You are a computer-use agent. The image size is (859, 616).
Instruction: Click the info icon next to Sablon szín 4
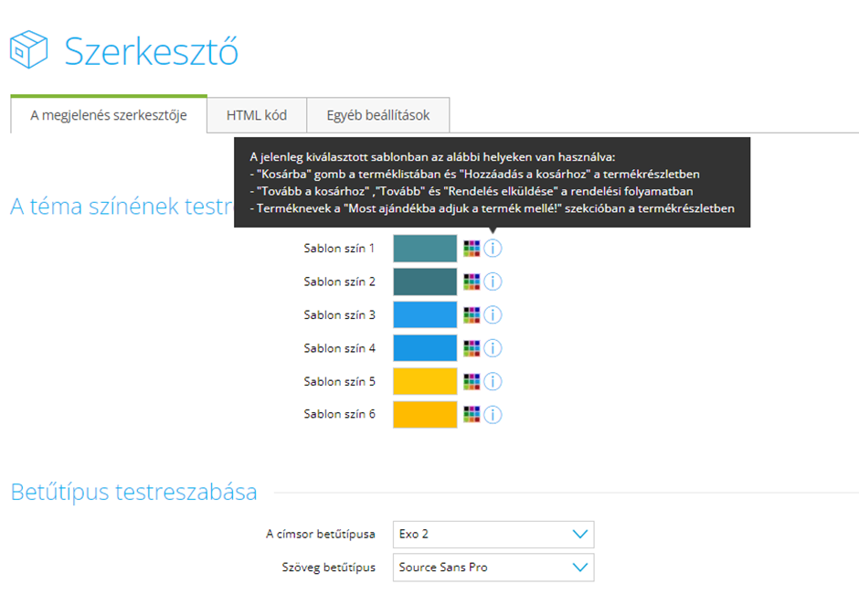click(x=493, y=348)
